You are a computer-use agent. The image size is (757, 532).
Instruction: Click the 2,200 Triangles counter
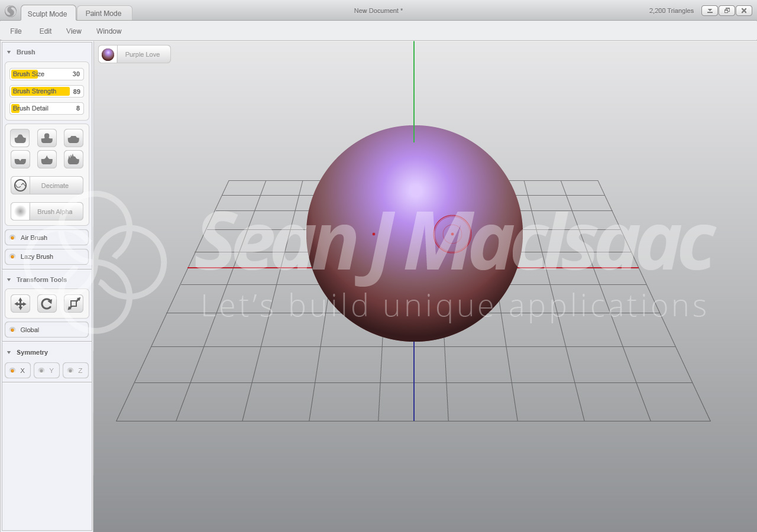tap(671, 11)
